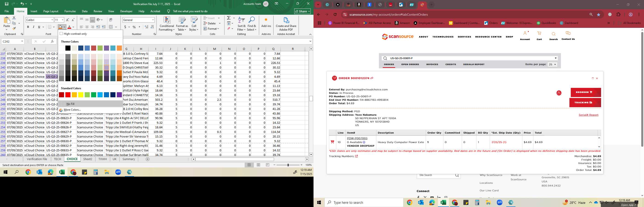Pick the standard Yellow fill color
Screen dimensions: 644x207
(81, 95)
